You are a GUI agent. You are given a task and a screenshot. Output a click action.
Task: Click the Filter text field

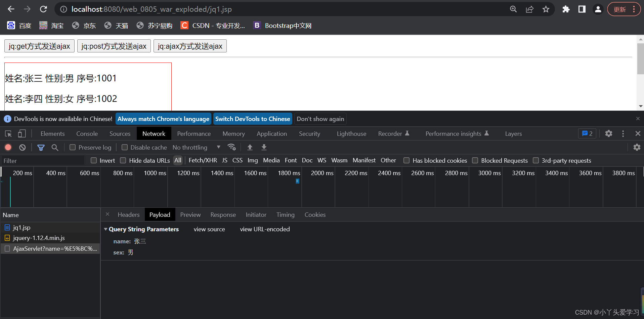[43, 161]
